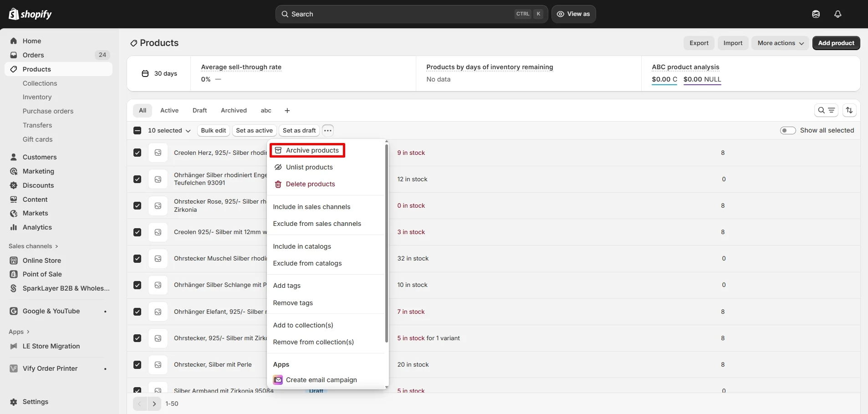Click the Analytics bar chart icon

[x=14, y=227]
